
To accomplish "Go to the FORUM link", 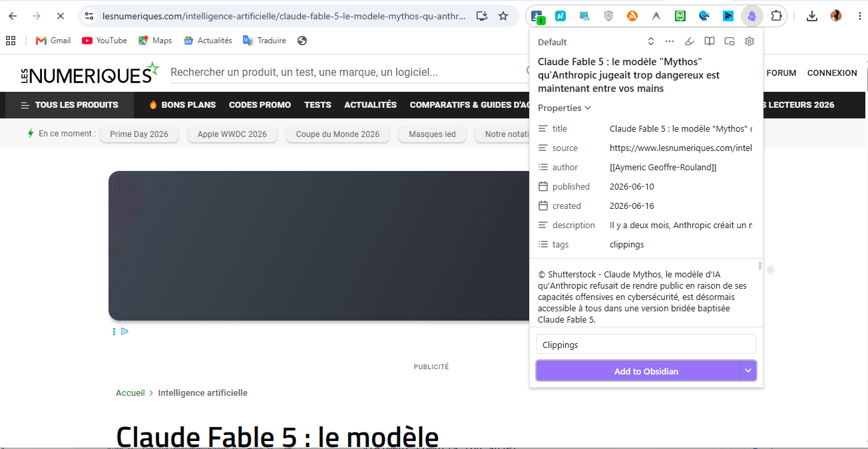I will 781,73.
